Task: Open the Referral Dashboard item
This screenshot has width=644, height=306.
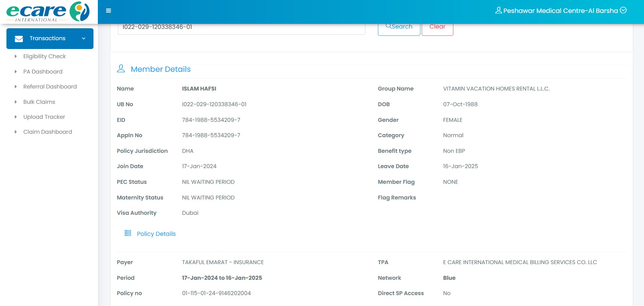Action: [x=50, y=86]
